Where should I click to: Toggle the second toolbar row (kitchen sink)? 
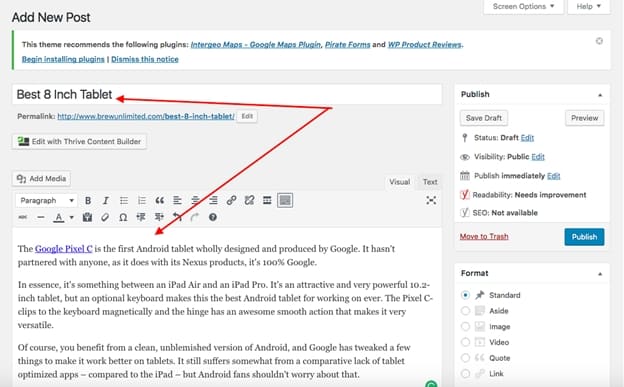click(285, 201)
